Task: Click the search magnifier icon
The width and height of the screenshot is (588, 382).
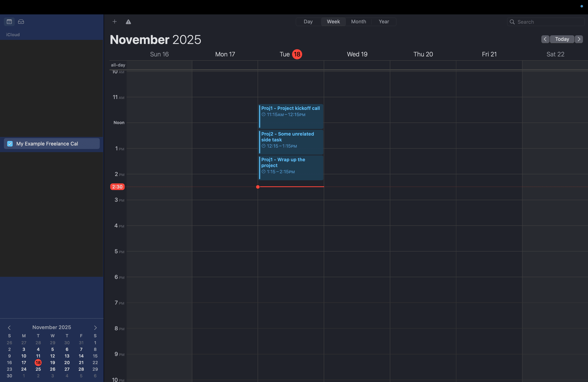Action: 512,22
